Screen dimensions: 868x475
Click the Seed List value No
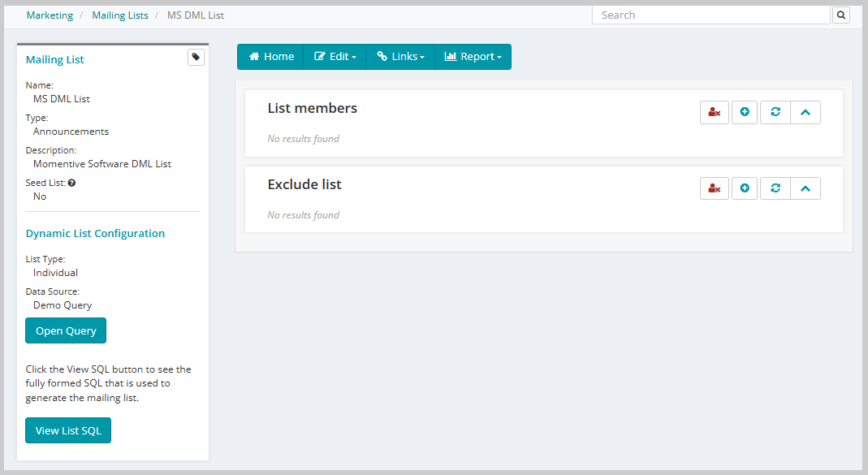point(40,196)
